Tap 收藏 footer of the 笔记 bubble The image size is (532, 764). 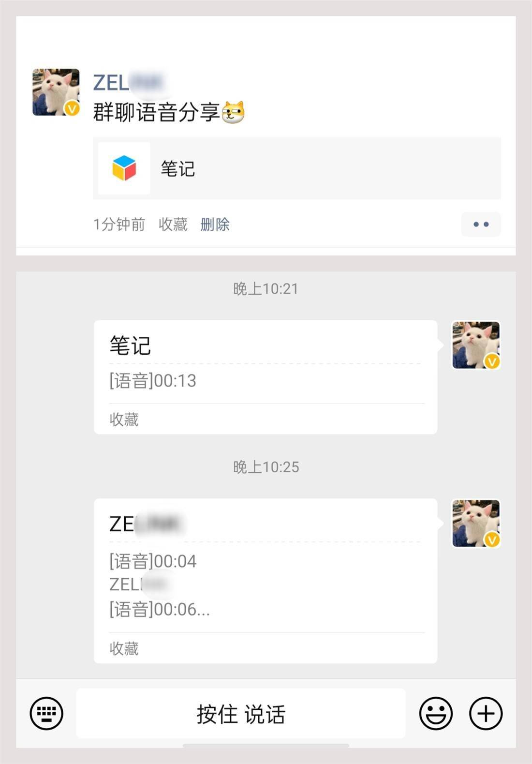tap(124, 419)
